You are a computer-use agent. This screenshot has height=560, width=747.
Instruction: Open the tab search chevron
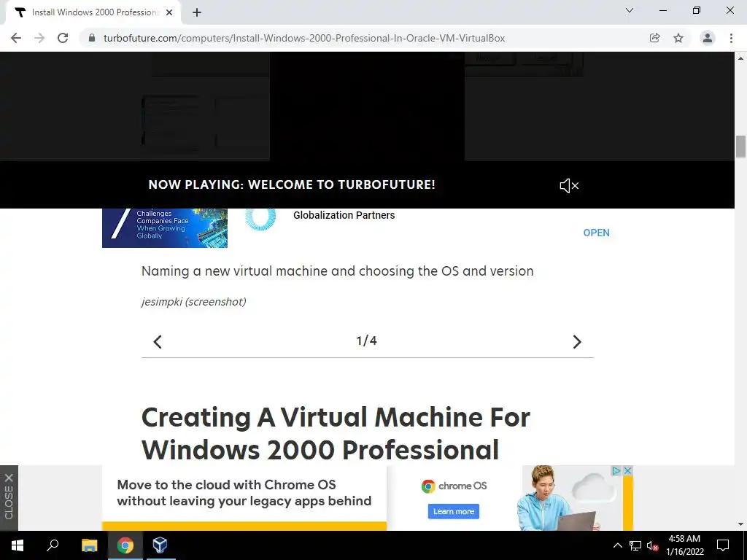[x=630, y=10]
